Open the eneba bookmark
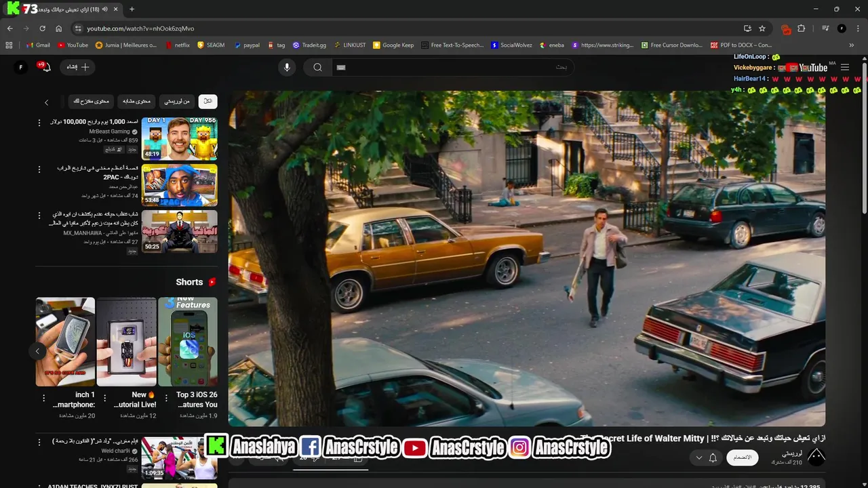The width and height of the screenshot is (868, 488). coord(551,45)
